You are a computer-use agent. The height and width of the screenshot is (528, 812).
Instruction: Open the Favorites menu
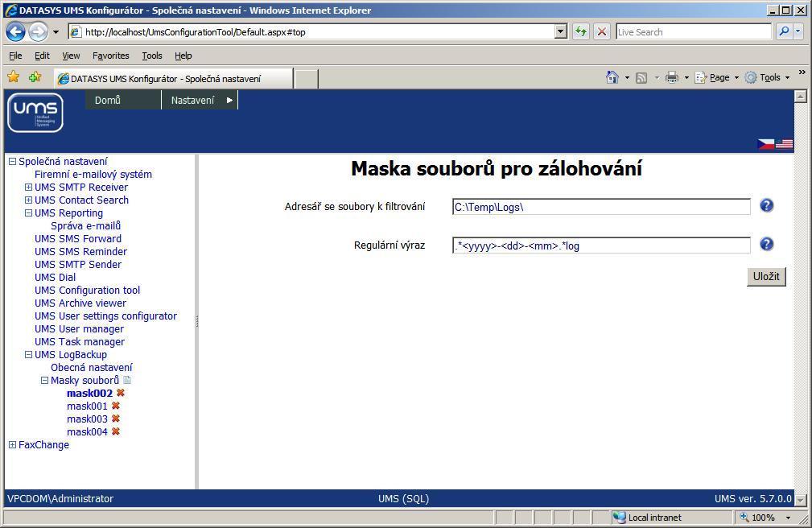coord(111,56)
